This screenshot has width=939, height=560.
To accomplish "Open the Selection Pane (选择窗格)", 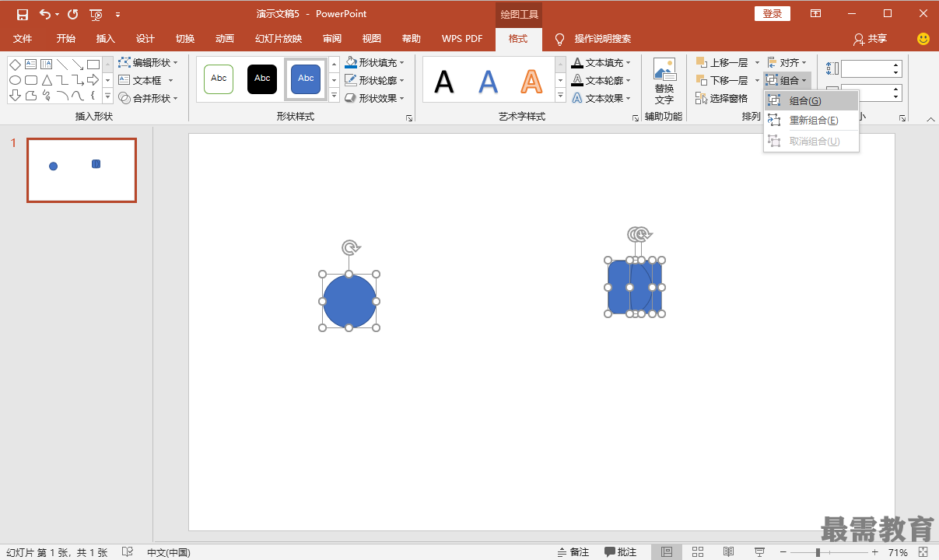I will coord(721,99).
